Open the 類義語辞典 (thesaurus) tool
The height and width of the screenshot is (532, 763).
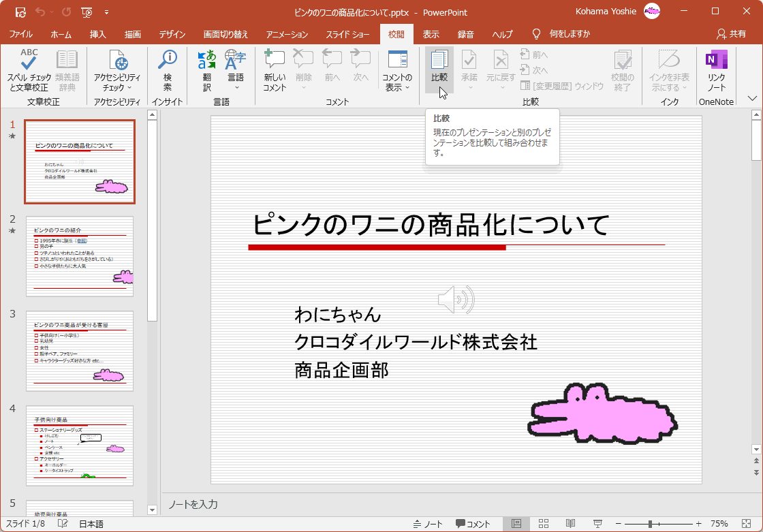click(66, 71)
